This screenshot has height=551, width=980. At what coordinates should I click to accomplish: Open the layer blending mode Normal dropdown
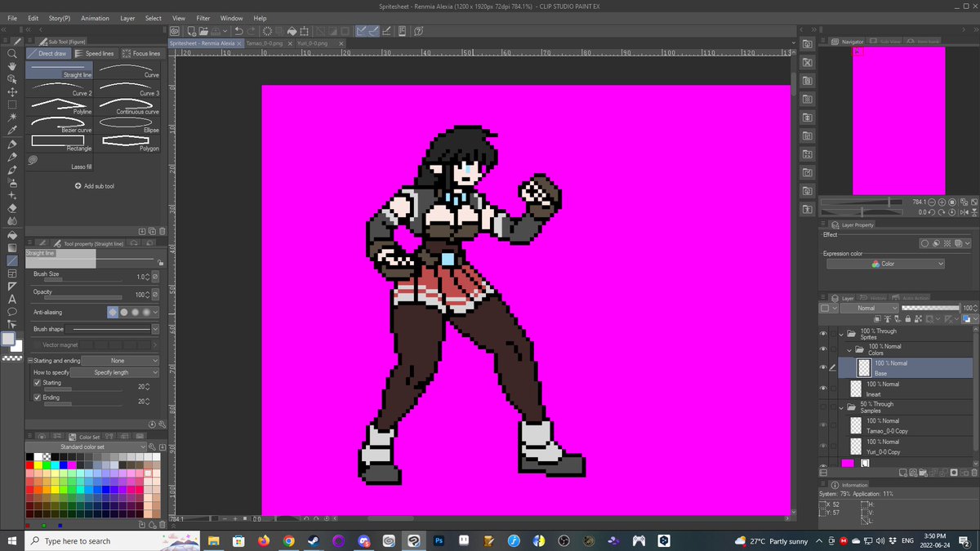870,308
